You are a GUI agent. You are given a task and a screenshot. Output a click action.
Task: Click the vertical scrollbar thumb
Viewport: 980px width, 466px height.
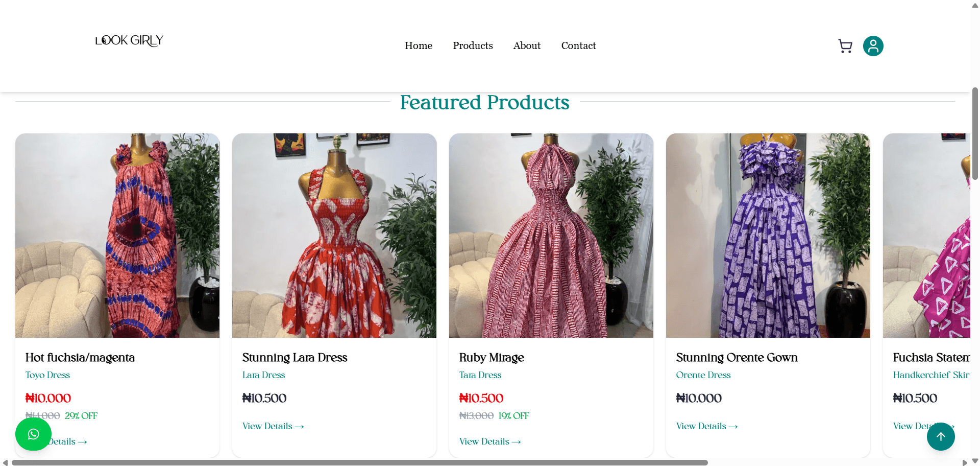pos(975,133)
